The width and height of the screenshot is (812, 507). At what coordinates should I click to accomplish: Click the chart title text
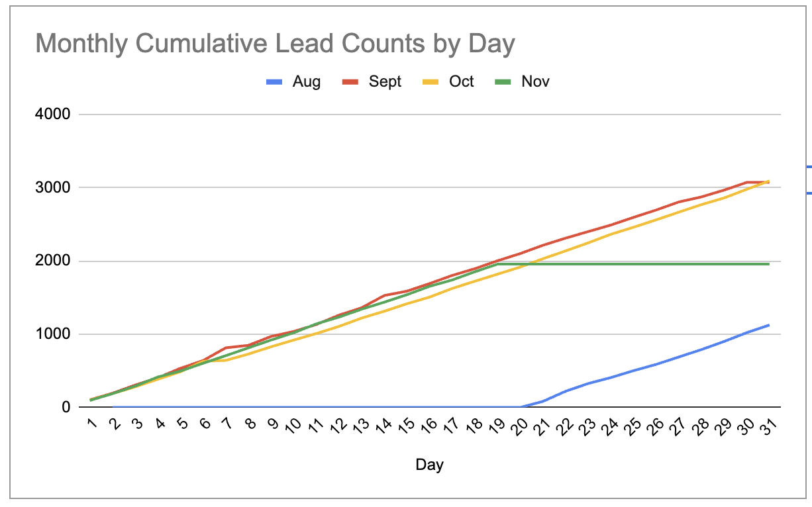coord(275,44)
